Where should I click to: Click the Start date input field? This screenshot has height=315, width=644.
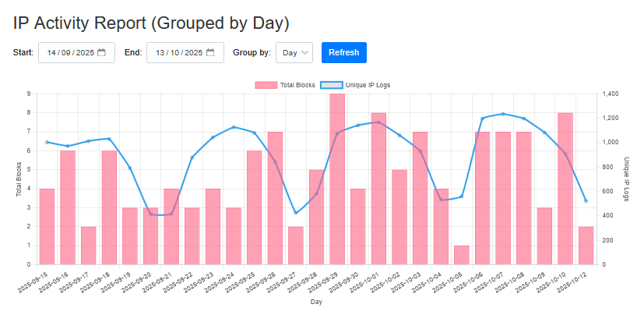[x=70, y=53]
